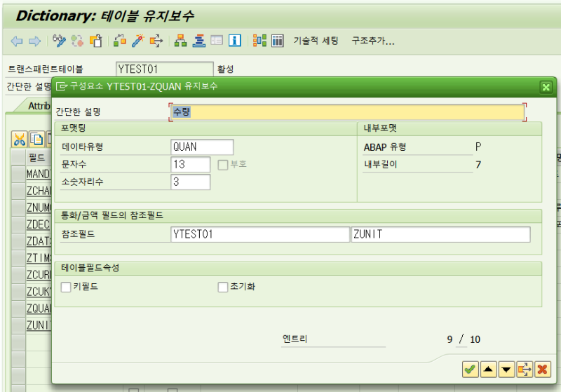
Task: Run the check icon in toolbar
Action: [x=120, y=41]
